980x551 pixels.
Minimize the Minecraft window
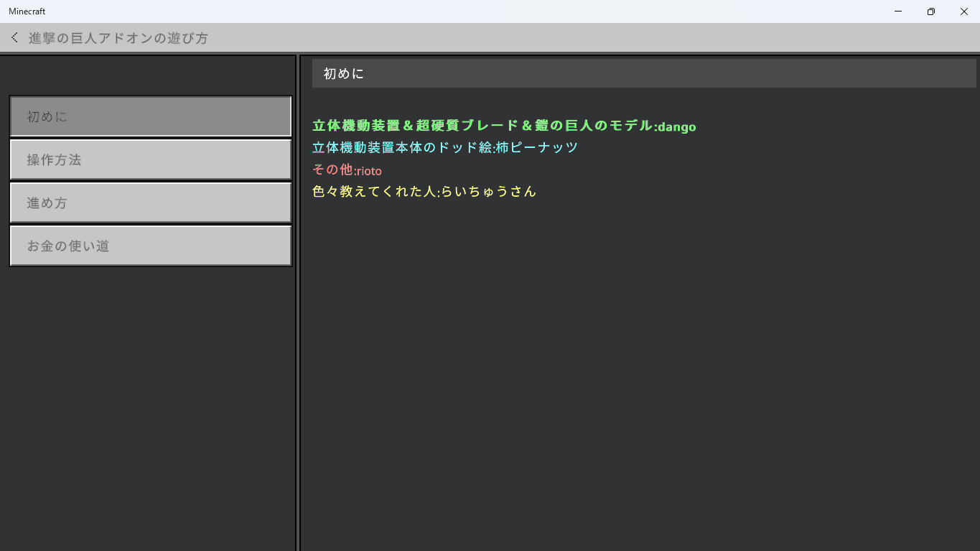(x=898, y=11)
